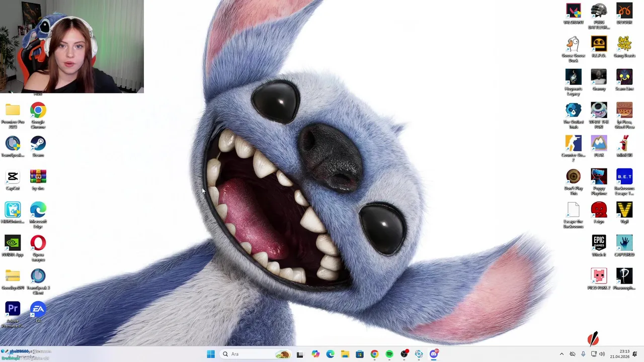
Task: Select the Scam Line game icon
Action: click(x=624, y=80)
